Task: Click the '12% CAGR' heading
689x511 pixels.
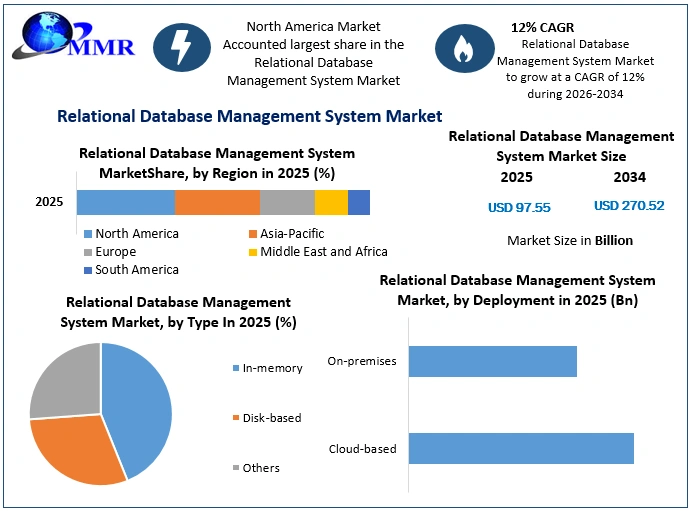Action: point(542,28)
